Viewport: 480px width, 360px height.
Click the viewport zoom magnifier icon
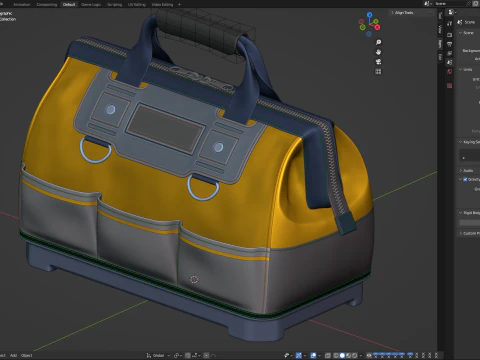point(378,42)
